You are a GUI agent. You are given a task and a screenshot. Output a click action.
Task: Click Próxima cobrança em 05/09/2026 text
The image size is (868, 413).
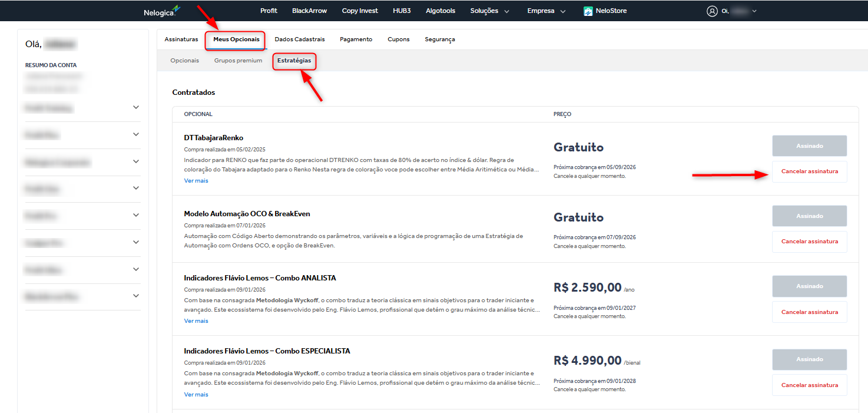595,167
